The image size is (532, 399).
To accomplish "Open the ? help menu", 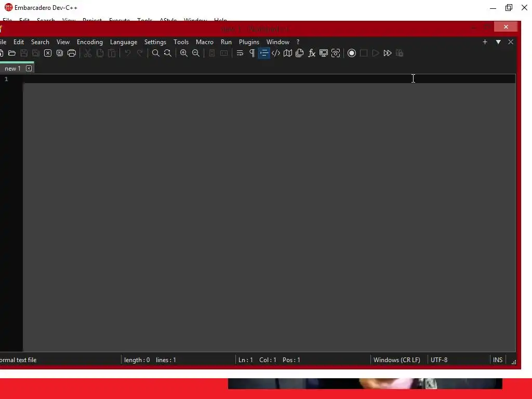I will [298, 42].
